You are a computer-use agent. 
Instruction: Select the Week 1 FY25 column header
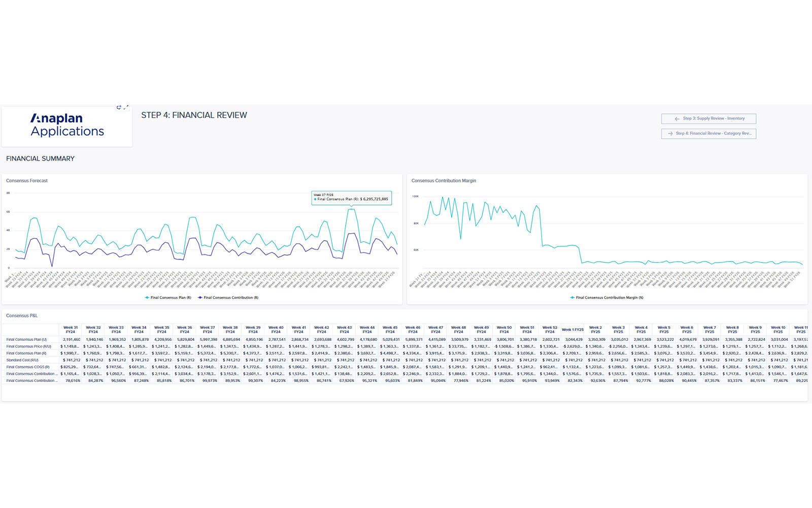point(572,330)
